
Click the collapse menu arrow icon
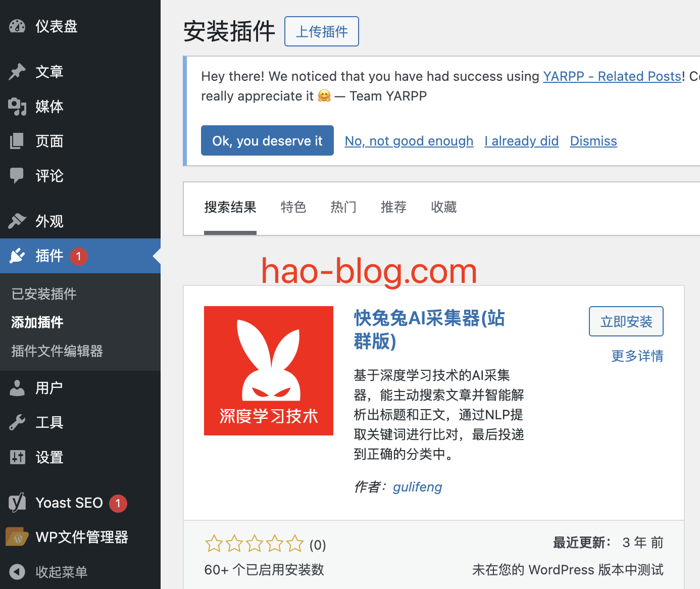[x=17, y=572]
